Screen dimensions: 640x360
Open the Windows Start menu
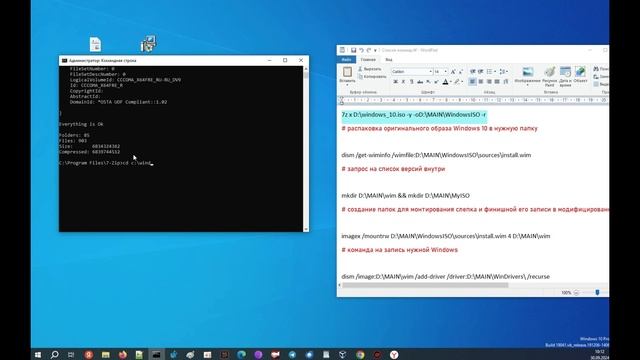tap(38, 355)
